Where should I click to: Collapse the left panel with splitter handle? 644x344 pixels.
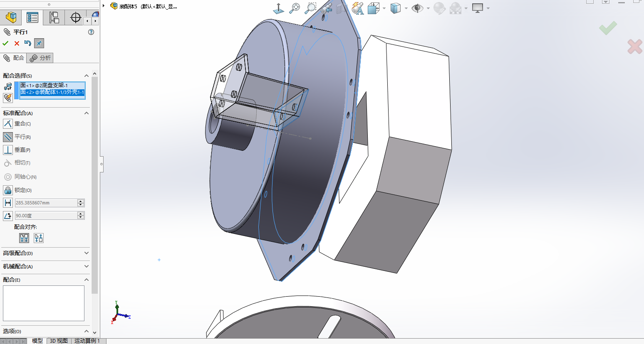tap(102, 164)
